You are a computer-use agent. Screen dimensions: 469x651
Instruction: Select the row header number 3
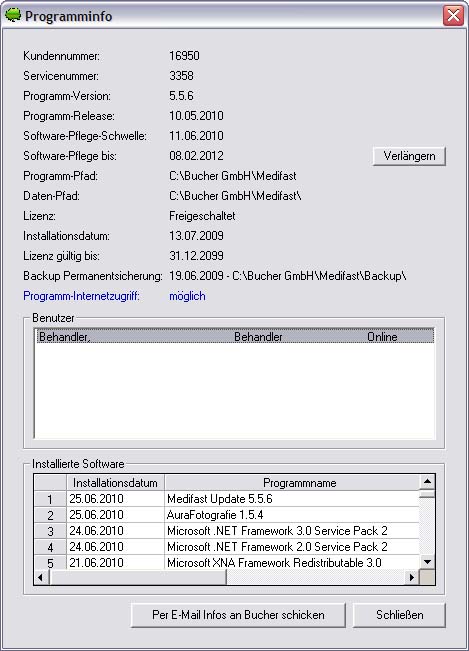[x=50, y=531]
